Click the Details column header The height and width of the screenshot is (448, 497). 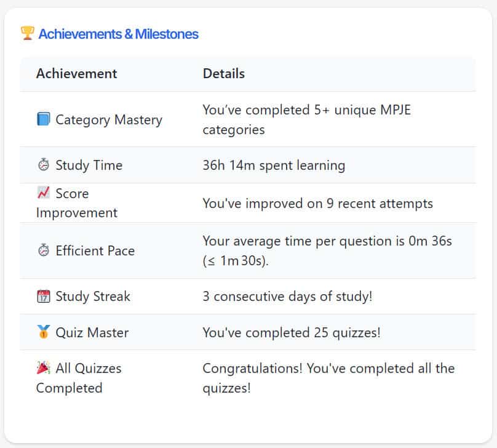[x=224, y=74]
